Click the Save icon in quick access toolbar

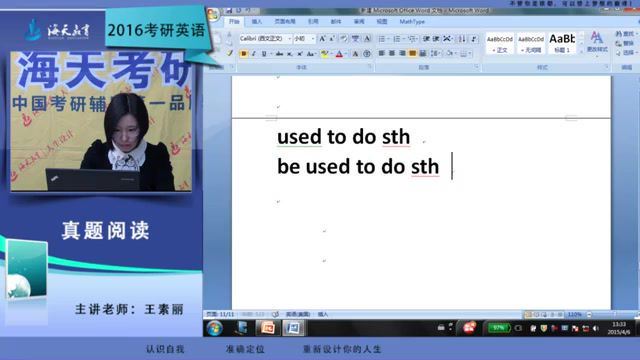pos(229,10)
